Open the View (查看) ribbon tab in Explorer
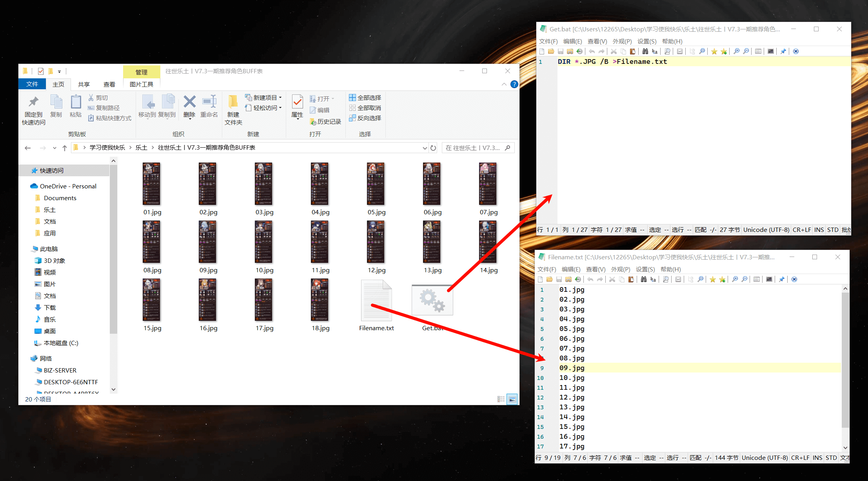This screenshot has height=481, width=868. (x=109, y=84)
